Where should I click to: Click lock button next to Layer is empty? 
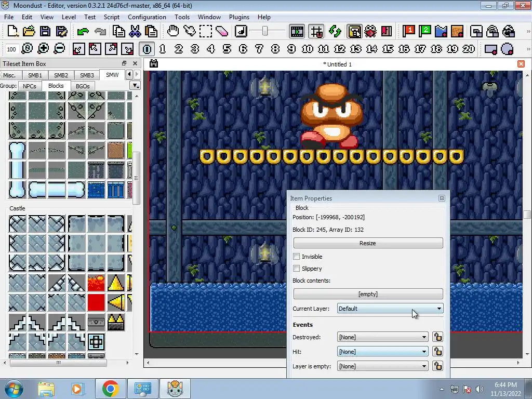437,366
